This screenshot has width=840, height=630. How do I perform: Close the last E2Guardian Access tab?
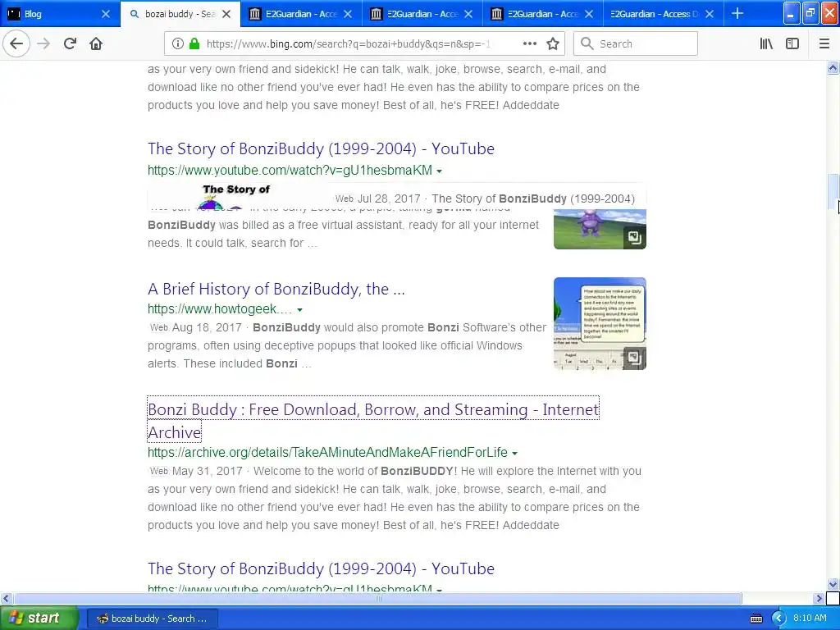coord(710,14)
